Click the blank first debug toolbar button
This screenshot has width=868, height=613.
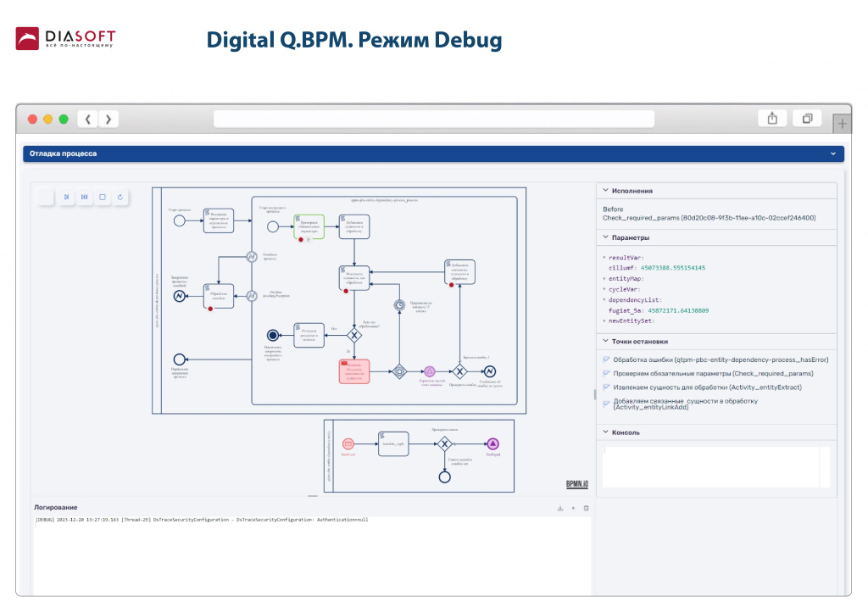pos(46,198)
